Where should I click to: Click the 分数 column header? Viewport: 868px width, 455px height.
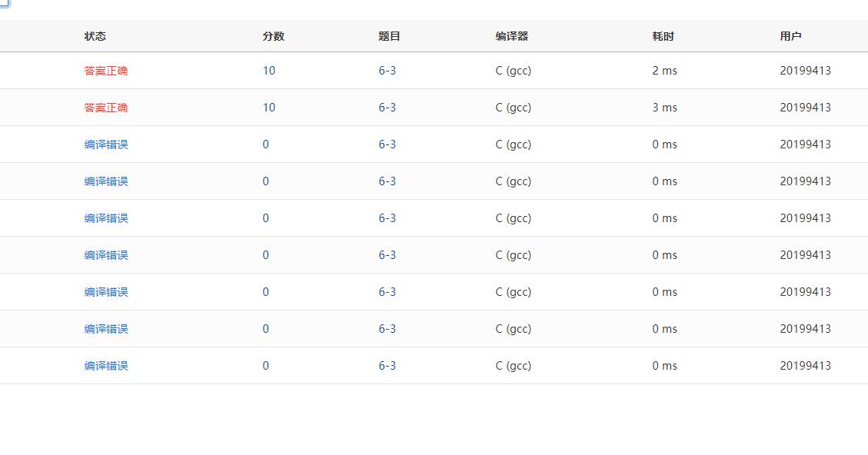click(273, 36)
